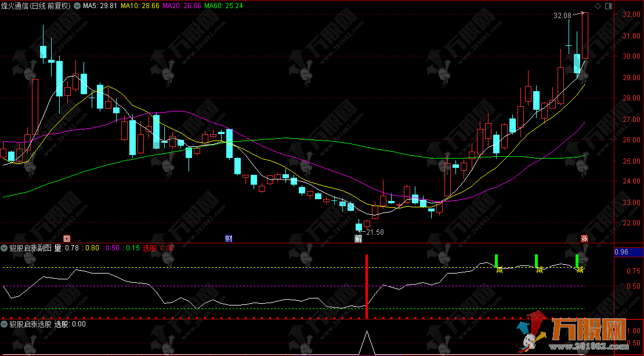Viewport: 644px width, 356px height.
Task: Click the red 回 event marker icon
Action: (67, 238)
